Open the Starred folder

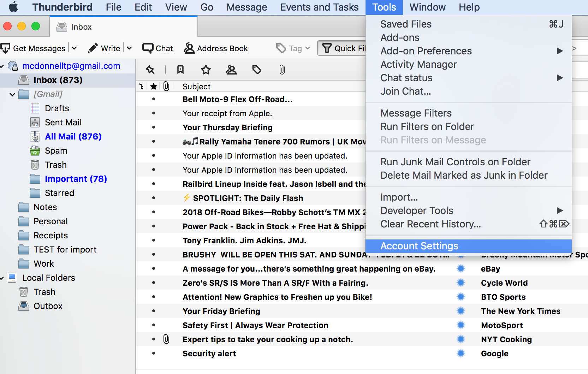(x=59, y=193)
